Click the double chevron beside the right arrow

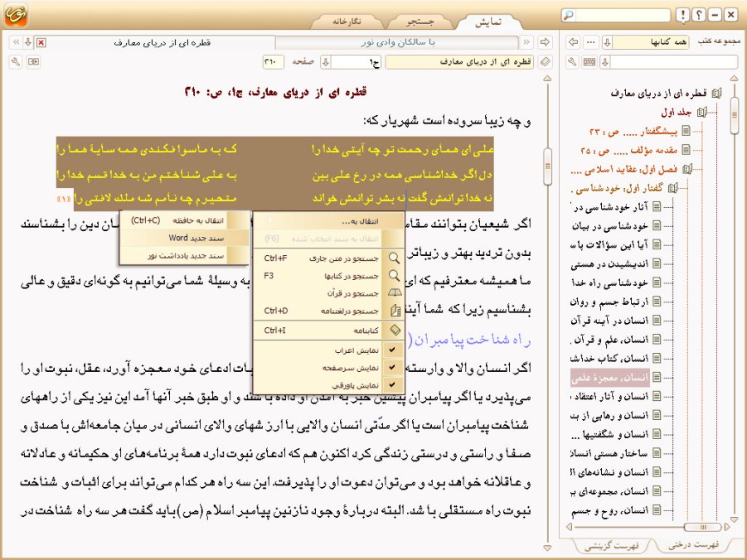526,42
